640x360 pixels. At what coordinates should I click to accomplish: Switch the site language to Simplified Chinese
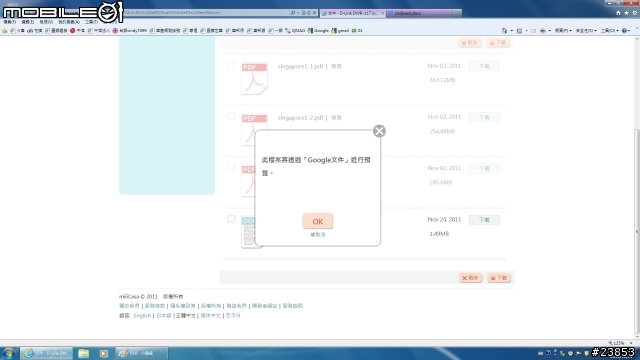pos(211,316)
